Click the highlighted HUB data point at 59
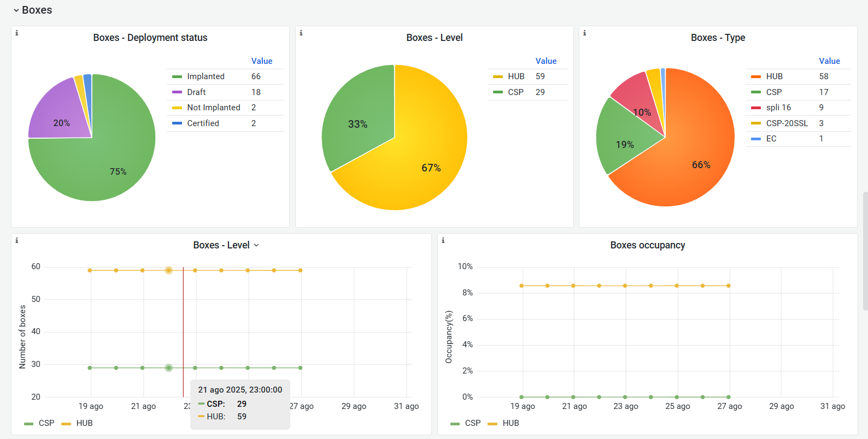 click(169, 270)
